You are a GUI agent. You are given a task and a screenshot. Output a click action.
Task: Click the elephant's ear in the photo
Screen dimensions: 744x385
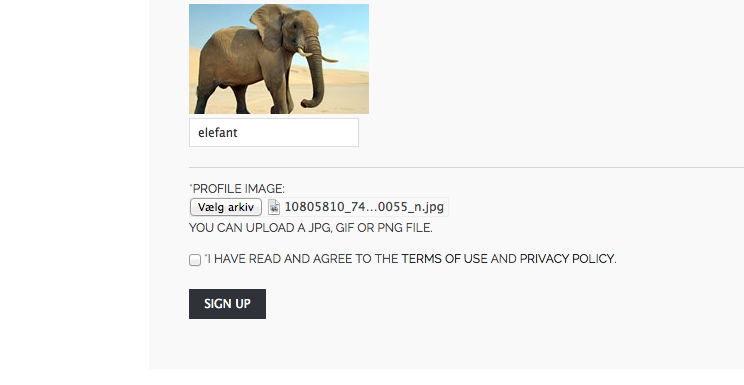pos(267,25)
